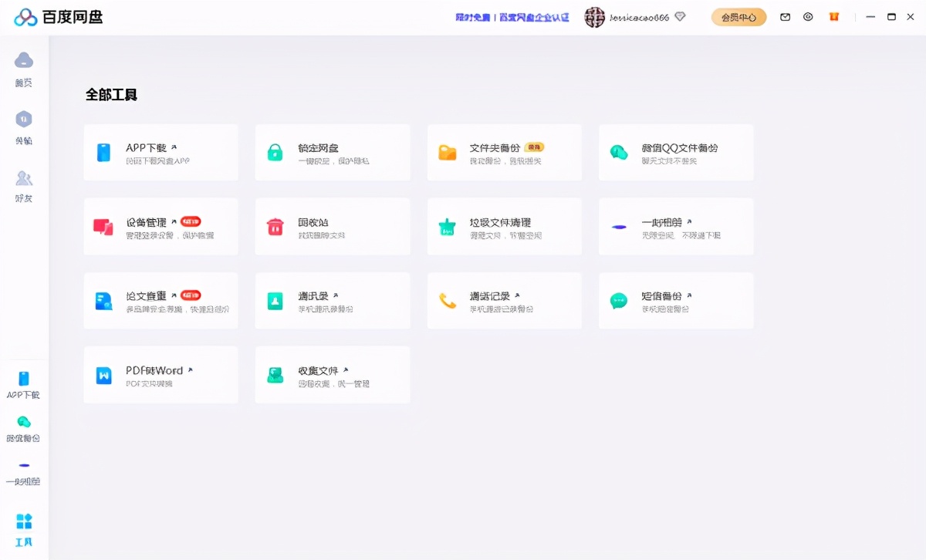Open the 通话记录 call log card
Screen dimensions: 926x560
(x=505, y=301)
